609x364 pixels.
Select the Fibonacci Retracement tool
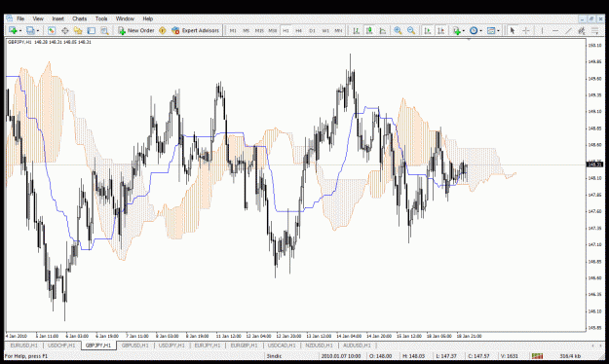pyautogui.click(x=594, y=30)
